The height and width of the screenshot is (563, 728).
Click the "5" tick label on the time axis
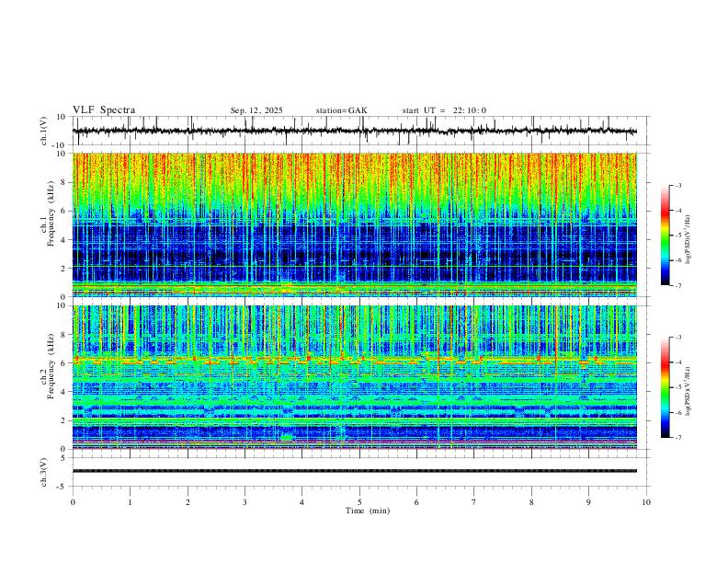pyautogui.click(x=359, y=502)
